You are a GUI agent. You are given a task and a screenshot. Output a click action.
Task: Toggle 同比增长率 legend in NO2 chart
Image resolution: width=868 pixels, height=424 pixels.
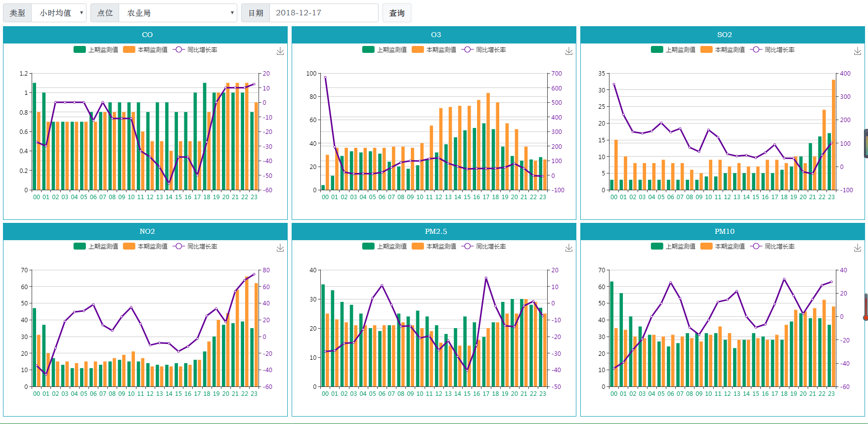click(195, 246)
